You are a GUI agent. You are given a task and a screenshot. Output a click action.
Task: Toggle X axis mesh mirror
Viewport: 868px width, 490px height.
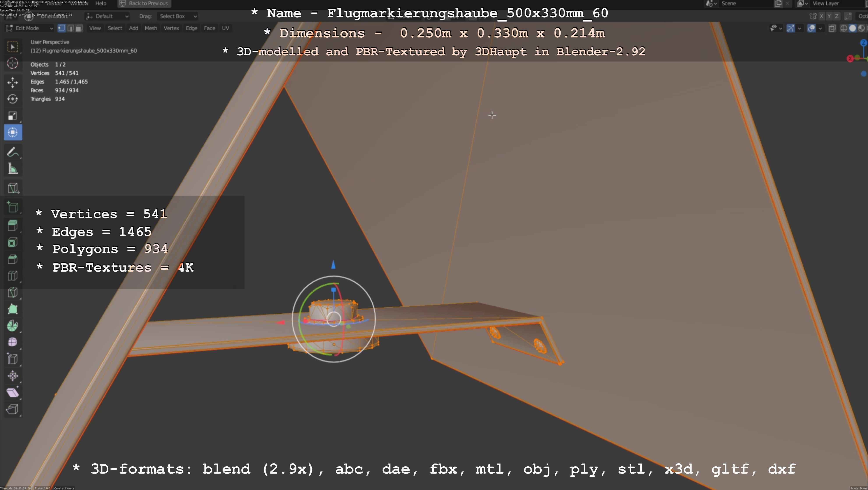click(x=822, y=16)
